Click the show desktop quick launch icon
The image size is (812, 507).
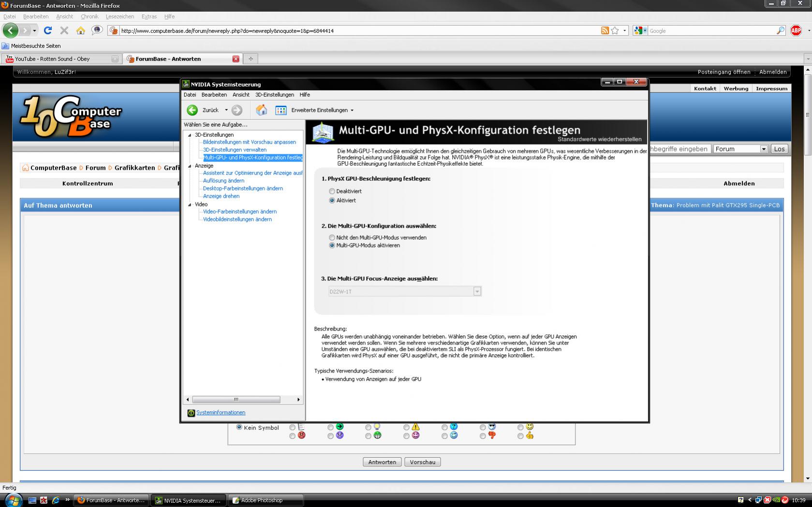coord(32,500)
